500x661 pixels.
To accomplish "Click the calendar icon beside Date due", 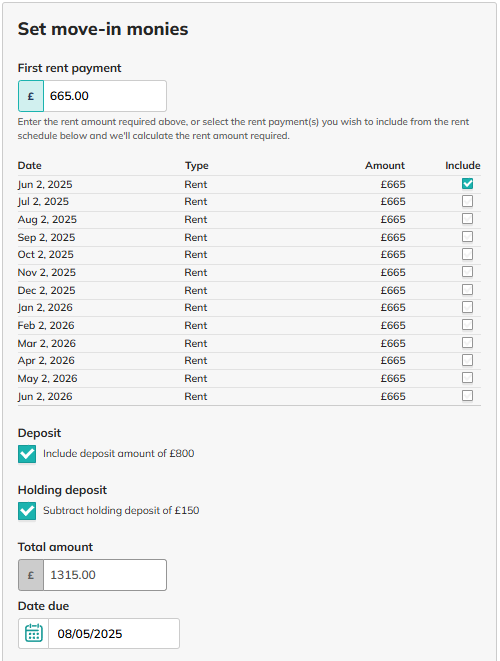I will (34, 633).
